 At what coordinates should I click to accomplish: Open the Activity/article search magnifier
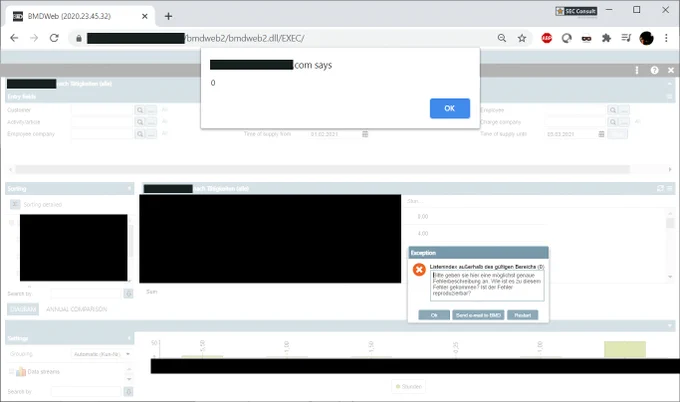[x=140, y=122]
